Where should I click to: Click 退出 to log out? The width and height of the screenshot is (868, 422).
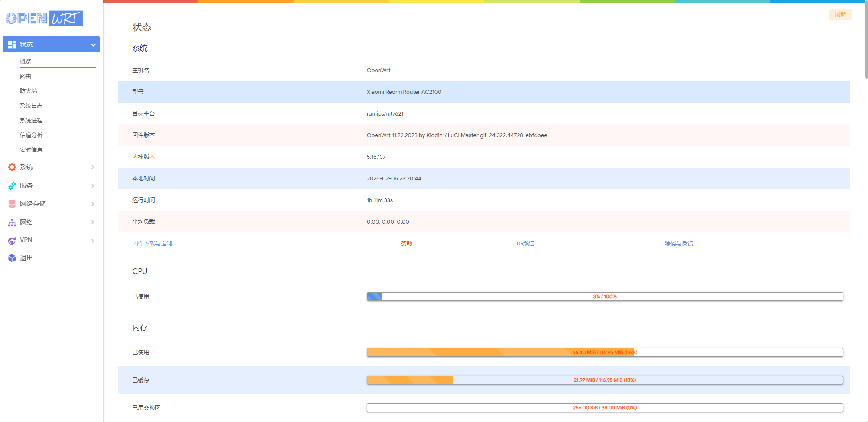26,258
